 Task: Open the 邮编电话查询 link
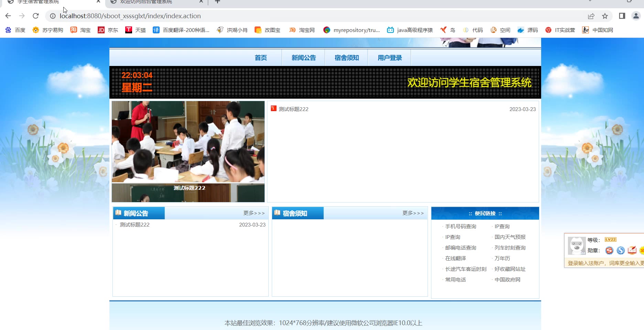tap(461, 247)
